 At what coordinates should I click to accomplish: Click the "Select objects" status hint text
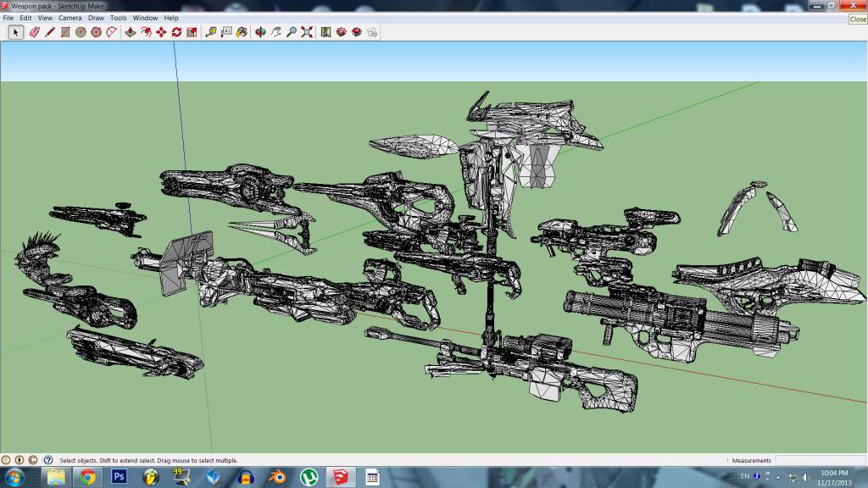tap(148, 460)
